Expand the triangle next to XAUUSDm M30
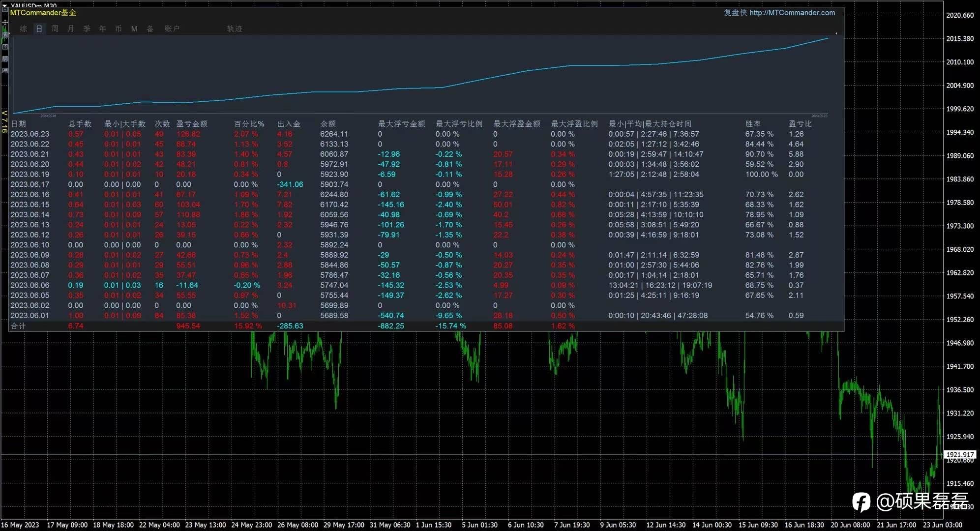 click(x=4, y=5)
